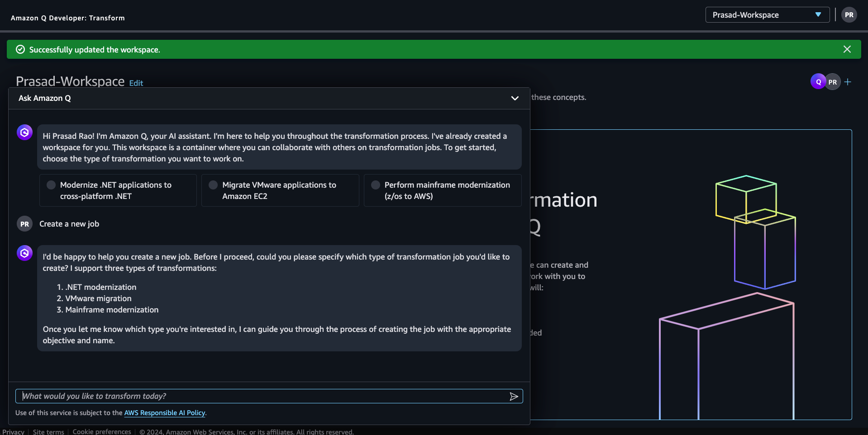Image resolution: width=868 pixels, height=435 pixels.
Task: Click the 2024 Amazon Web Services copyright text
Action: pos(247,432)
